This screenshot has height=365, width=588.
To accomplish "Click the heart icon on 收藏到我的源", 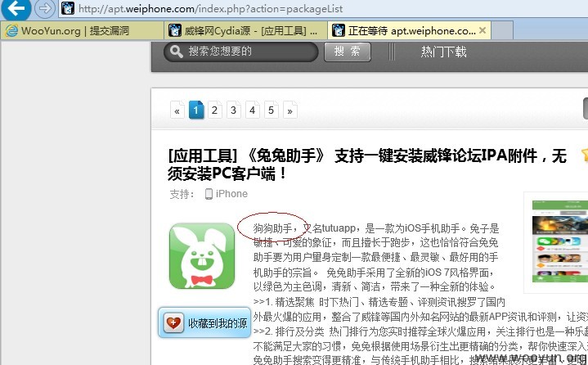I will [x=173, y=323].
